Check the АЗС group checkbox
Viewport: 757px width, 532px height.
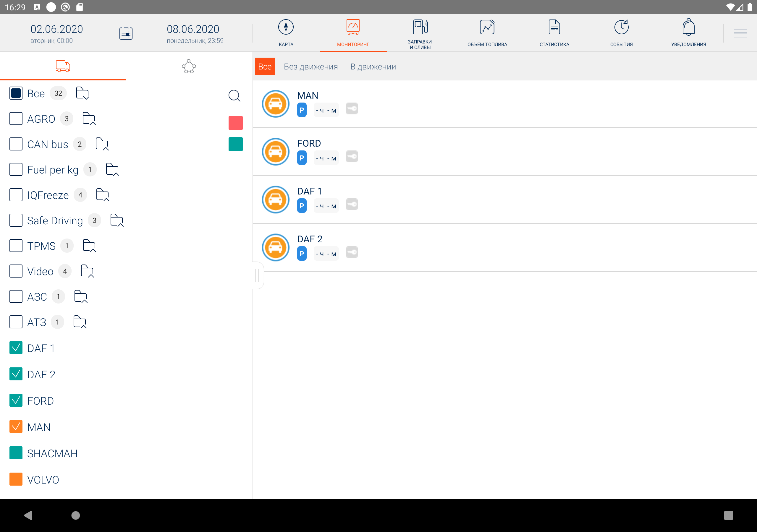pos(16,296)
